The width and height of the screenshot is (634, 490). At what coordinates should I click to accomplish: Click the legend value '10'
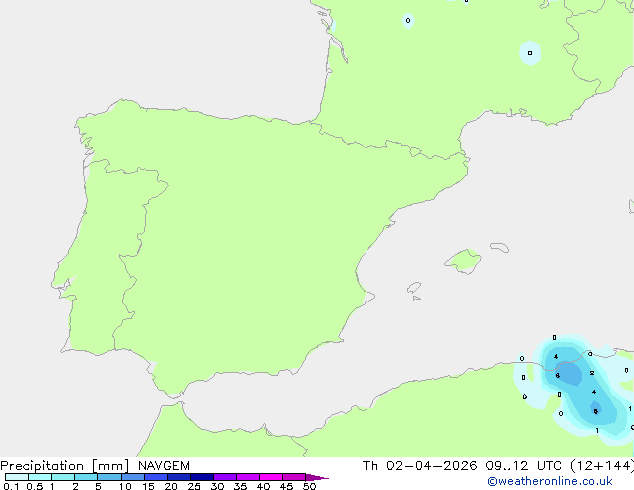[125, 486]
